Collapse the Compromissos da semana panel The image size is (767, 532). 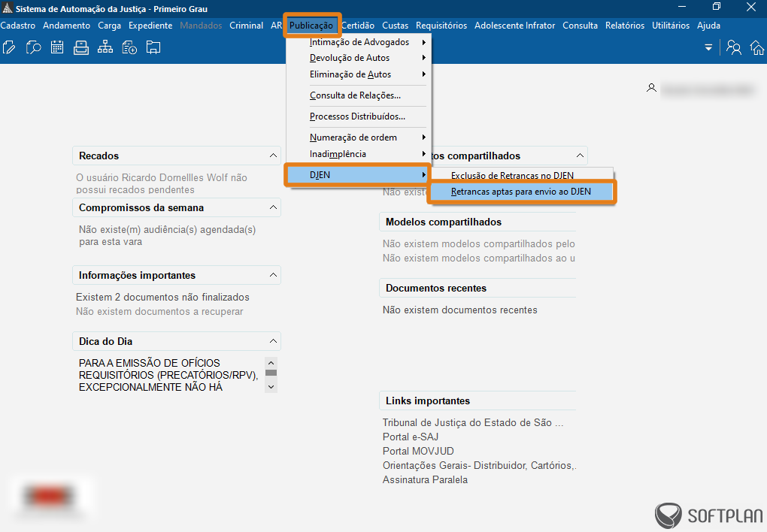pos(273,207)
